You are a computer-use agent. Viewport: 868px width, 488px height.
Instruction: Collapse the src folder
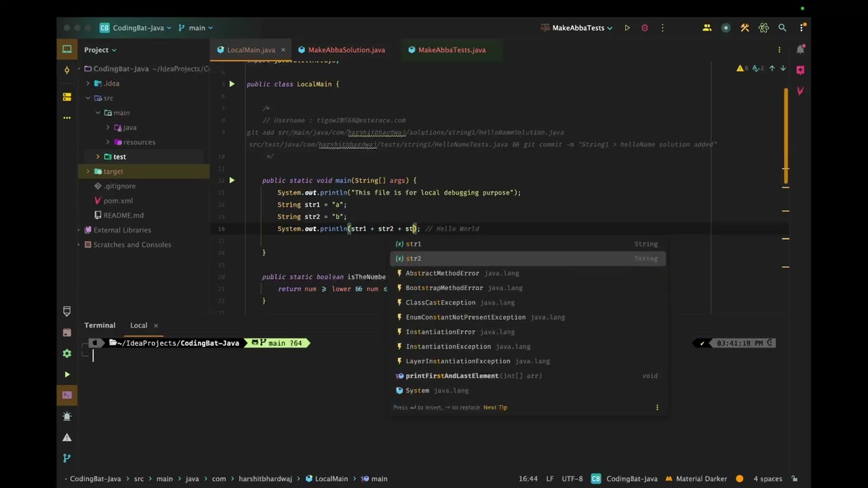[x=87, y=98]
